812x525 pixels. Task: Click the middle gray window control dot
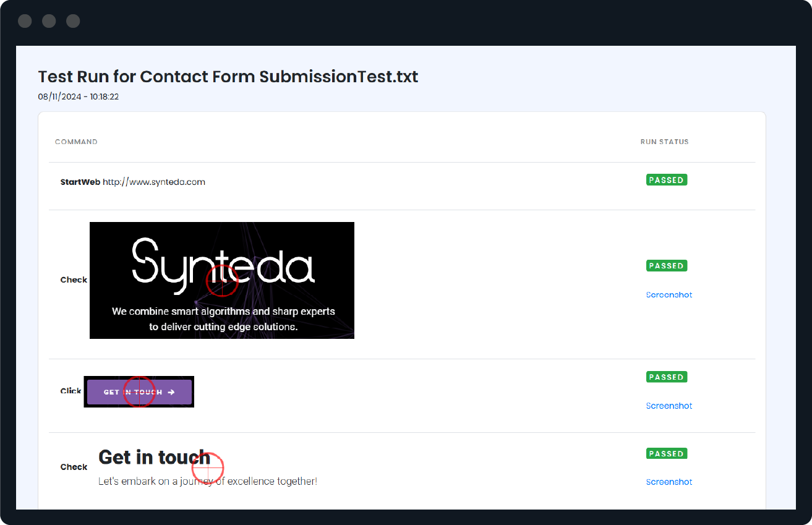[49, 21]
